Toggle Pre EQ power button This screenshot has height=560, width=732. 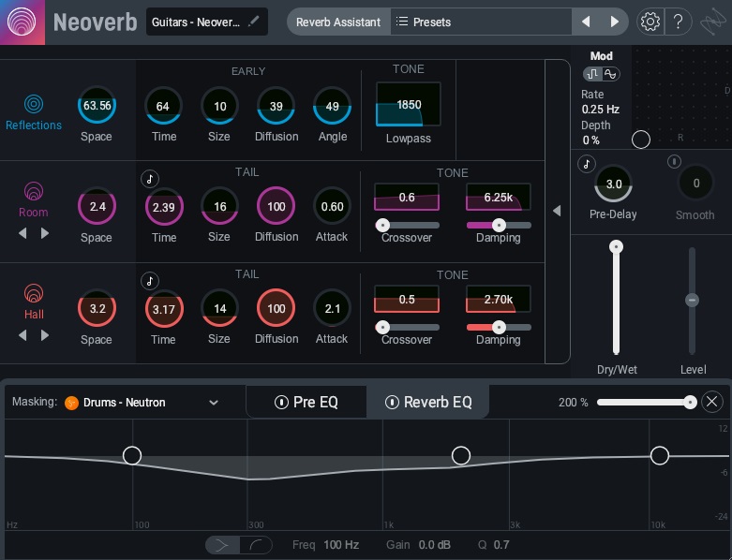(281, 402)
